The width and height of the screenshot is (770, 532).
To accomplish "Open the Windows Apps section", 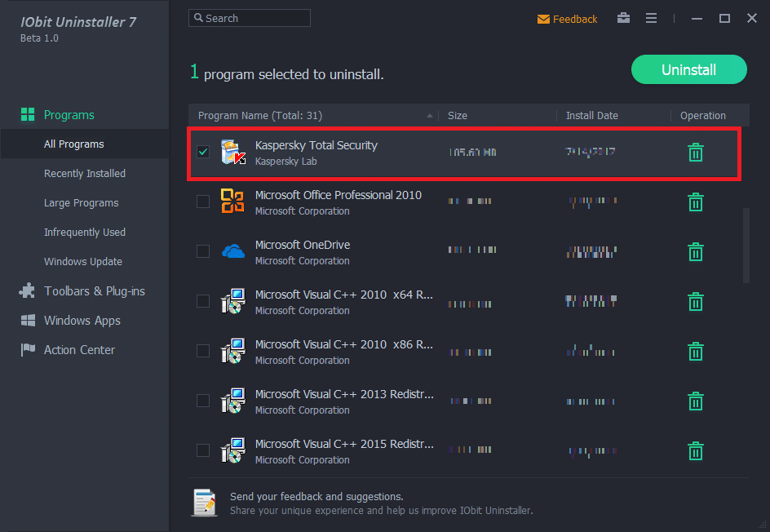I will [82, 321].
